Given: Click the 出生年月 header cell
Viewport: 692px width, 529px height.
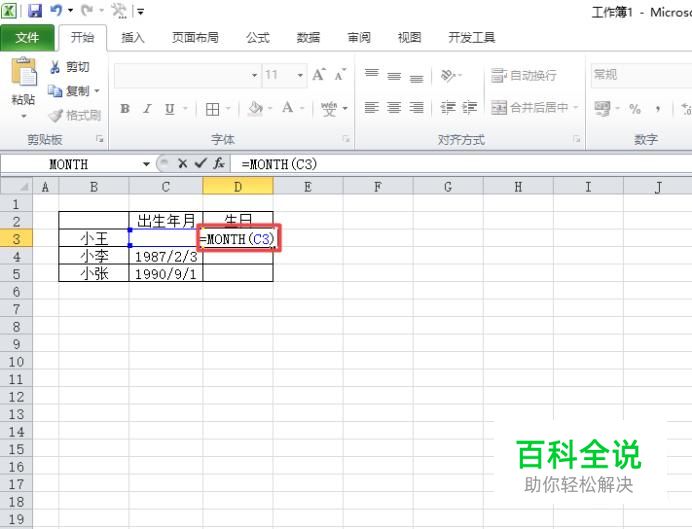Looking at the screenshot, I should tap(165, 221).
